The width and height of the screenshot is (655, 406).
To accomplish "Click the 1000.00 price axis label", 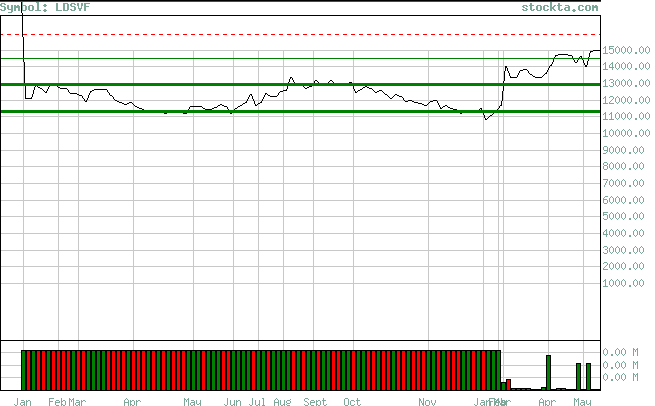I will [623, 283].
